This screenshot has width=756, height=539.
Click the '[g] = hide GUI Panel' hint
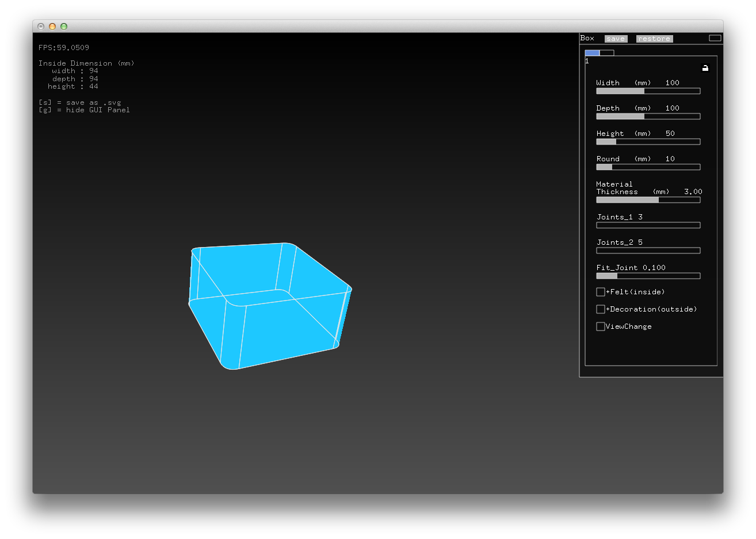click(x=84, y=110)
